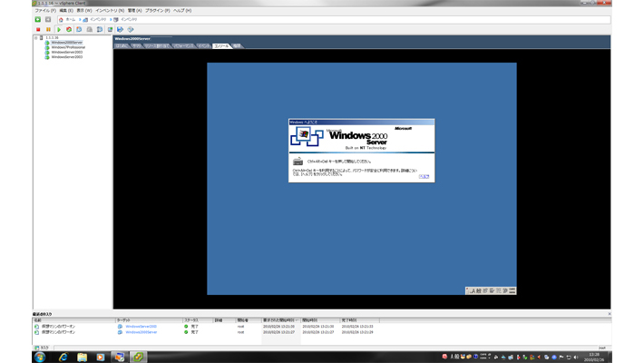
Task: Click the red Power Off toolbar icon
Action: (38, 30)
